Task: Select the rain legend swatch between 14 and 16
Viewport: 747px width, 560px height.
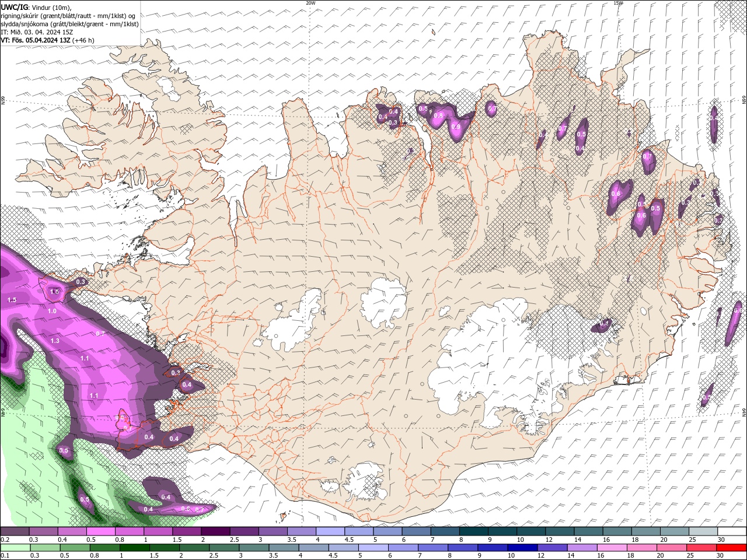Action: pos(582,548)
